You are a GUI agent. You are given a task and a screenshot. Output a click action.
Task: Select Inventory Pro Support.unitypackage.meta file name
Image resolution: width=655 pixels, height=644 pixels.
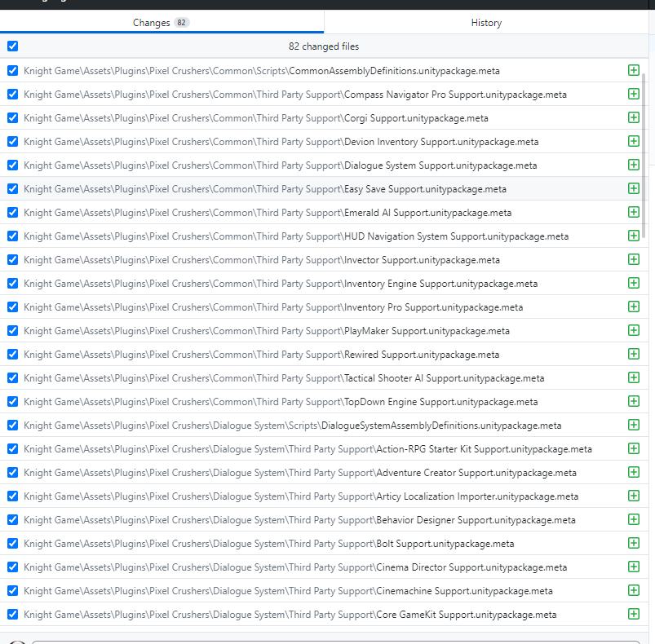[434, 307]
